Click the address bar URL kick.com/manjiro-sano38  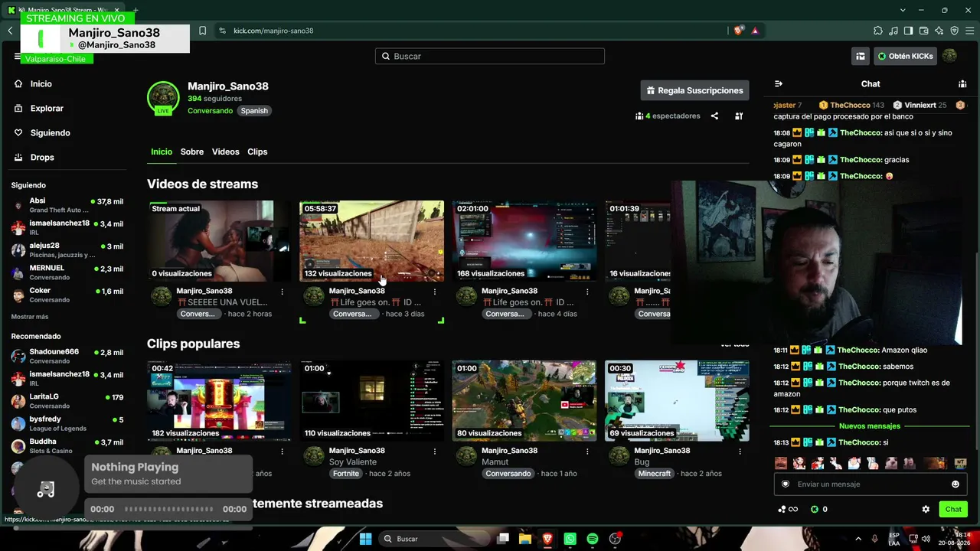[273, 31]
